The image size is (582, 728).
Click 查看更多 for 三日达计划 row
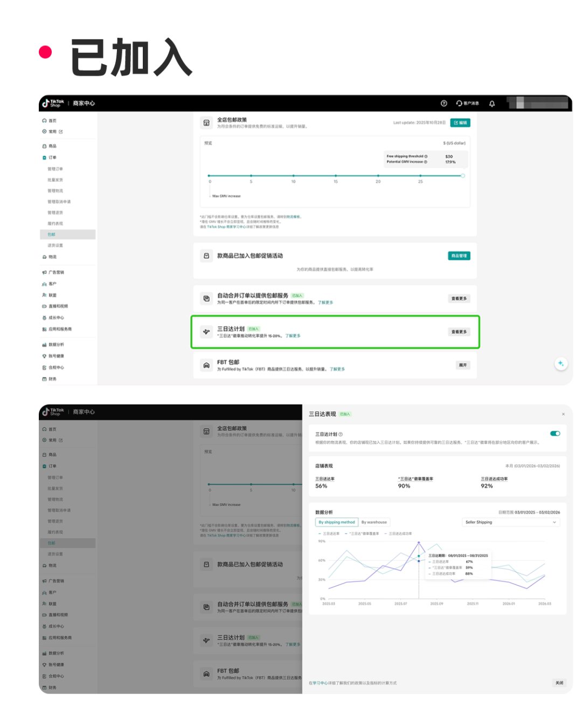click(459, 332)
